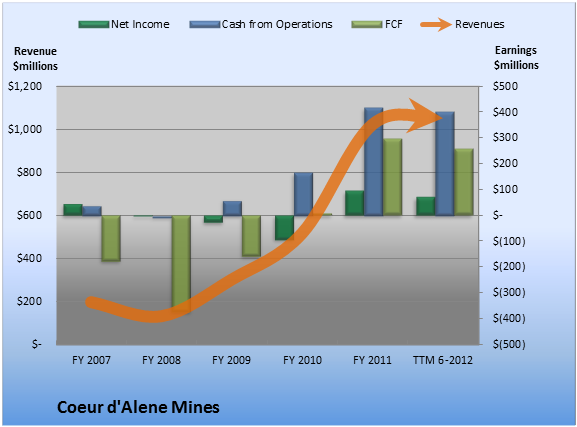Click the 'Revenue $millions' axis title
The height and width of the screenshot is (427, 577).
click(x=35, y=59)
